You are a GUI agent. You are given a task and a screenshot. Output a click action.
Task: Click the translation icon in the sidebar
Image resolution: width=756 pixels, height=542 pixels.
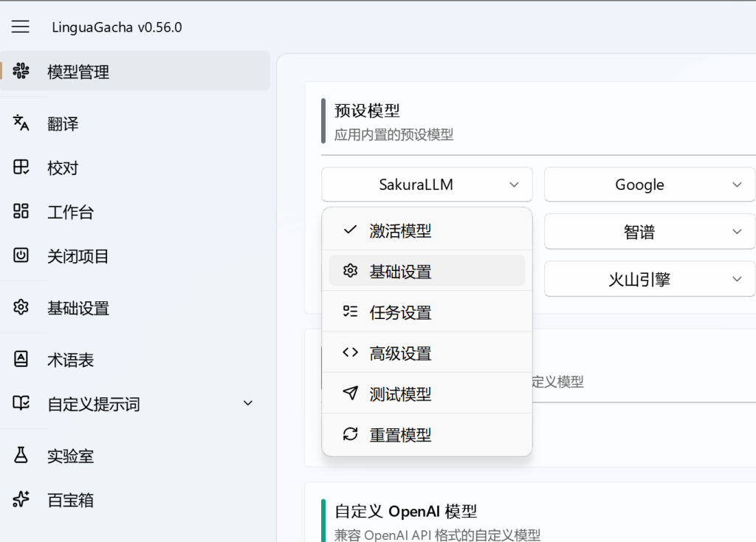(21, 123)
